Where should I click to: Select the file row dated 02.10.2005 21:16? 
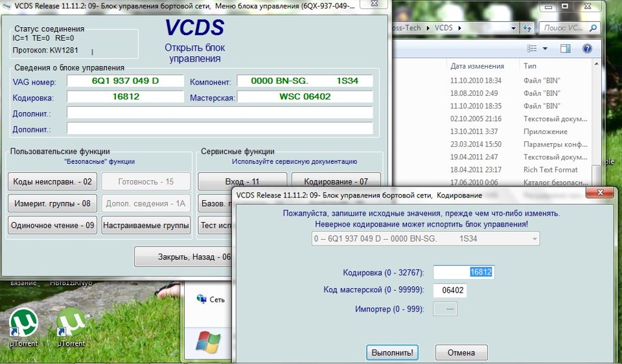coord(518,119)
